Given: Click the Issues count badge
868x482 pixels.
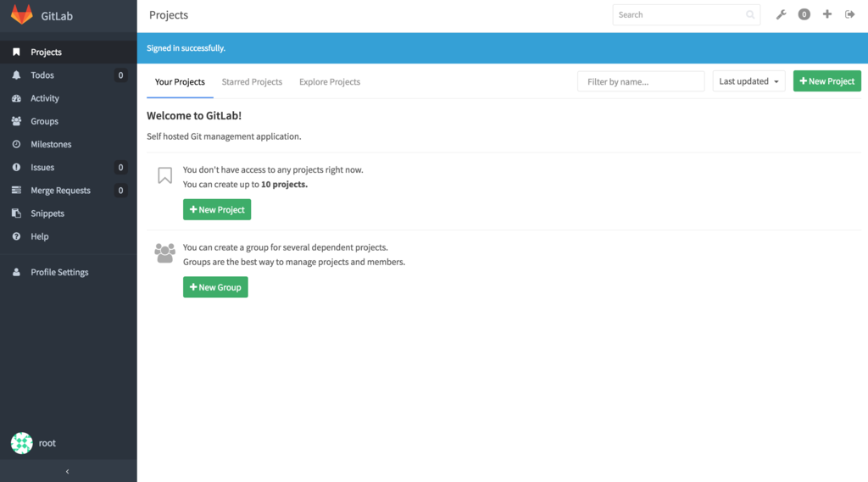Looking at the screenshot, I should (120, 167).
